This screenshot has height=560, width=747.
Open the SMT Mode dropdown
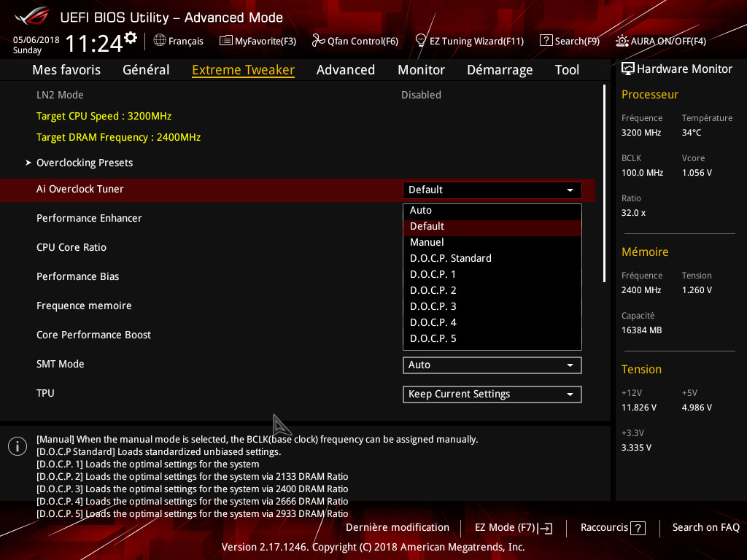coord(492,365)
